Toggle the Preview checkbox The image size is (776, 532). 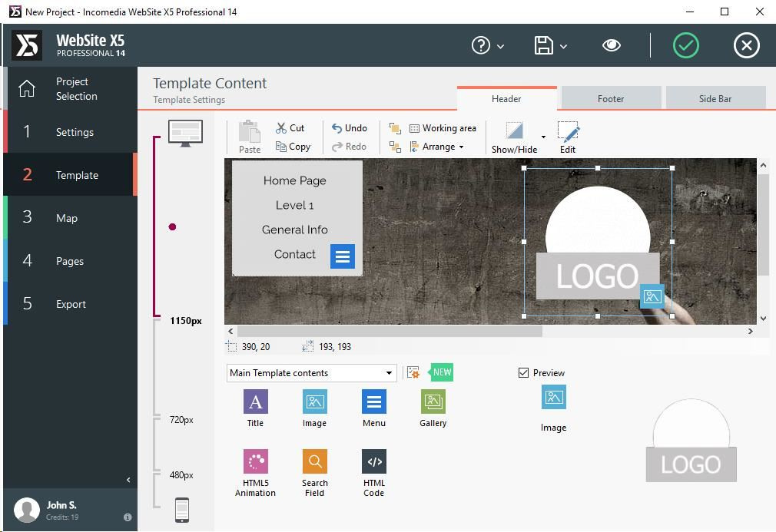(524, 372)
